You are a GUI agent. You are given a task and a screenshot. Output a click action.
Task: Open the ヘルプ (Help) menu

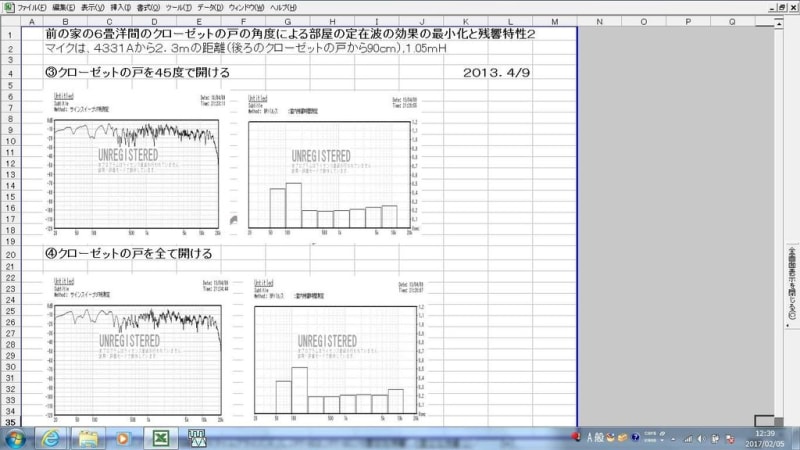[x=283, y=8]
